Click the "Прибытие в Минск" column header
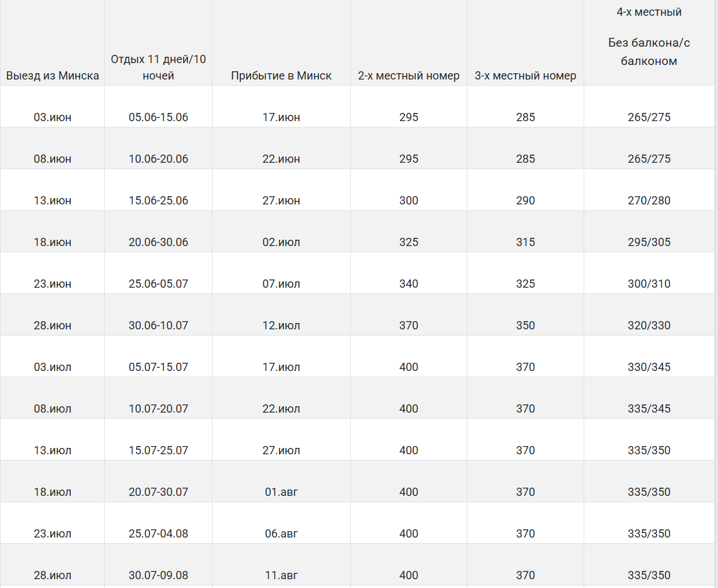This screenshot has height=588, width=718. pos(281,76)
